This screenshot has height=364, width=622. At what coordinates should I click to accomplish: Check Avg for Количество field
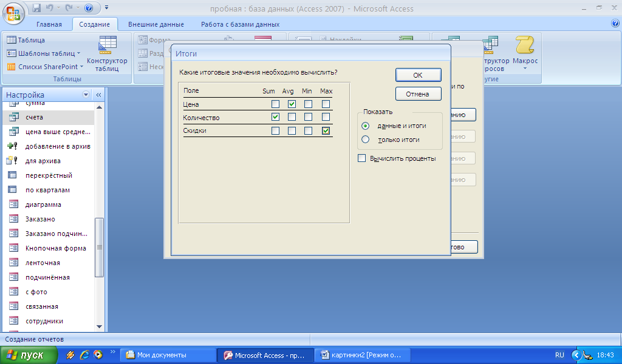292,117
